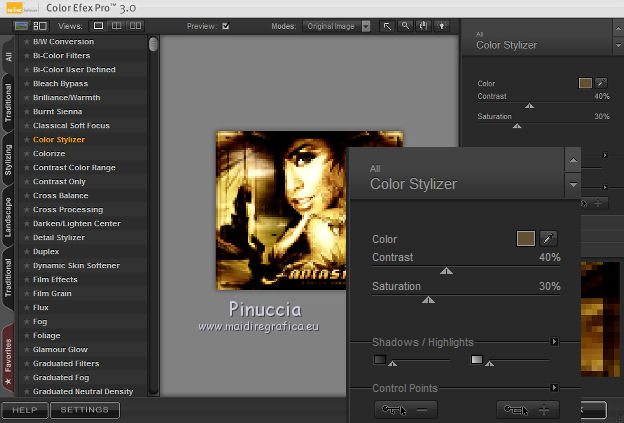Screen dimensions: 624x423
Task: Click the remove control point button
Action: pos(405,409)
